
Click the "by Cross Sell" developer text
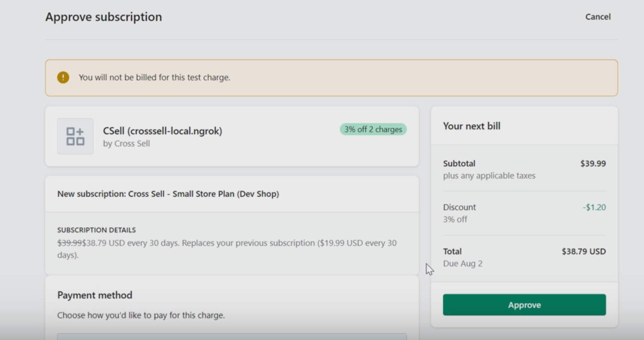click(126, 144)
